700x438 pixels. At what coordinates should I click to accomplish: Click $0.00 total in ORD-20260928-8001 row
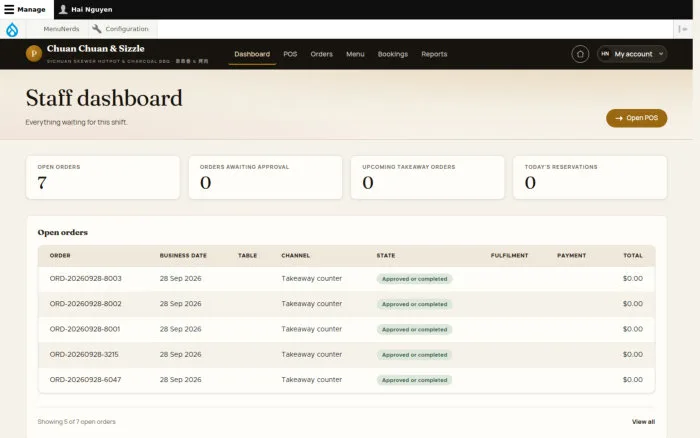tap(633, 329)
